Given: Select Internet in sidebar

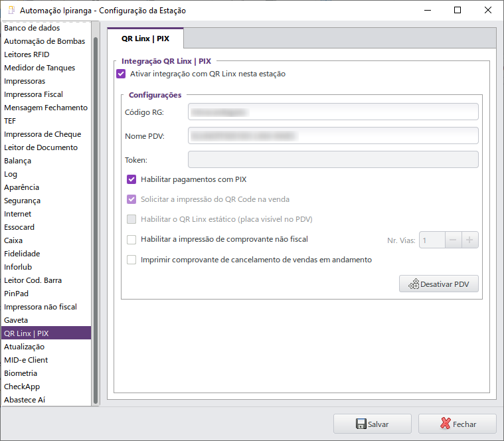Looking at the screenshot, I should click(x=46, y=214).
